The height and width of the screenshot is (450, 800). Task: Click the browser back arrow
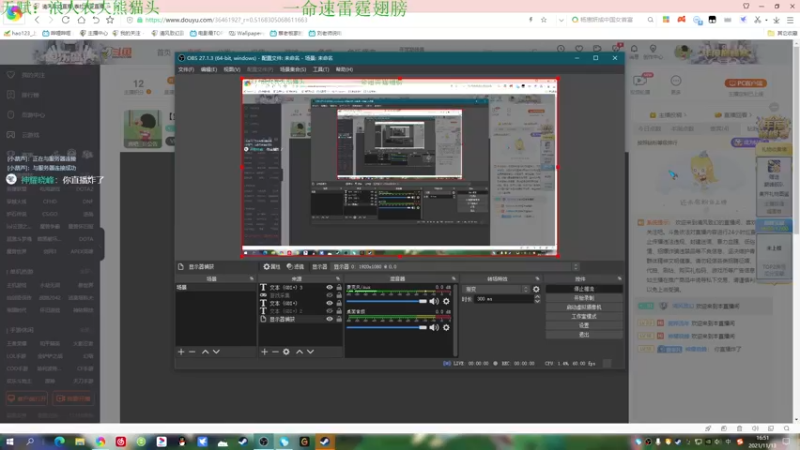37,20
